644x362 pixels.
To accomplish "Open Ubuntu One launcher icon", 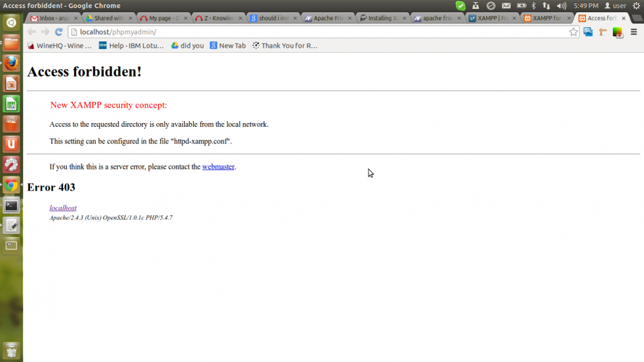I will (12, 144).
